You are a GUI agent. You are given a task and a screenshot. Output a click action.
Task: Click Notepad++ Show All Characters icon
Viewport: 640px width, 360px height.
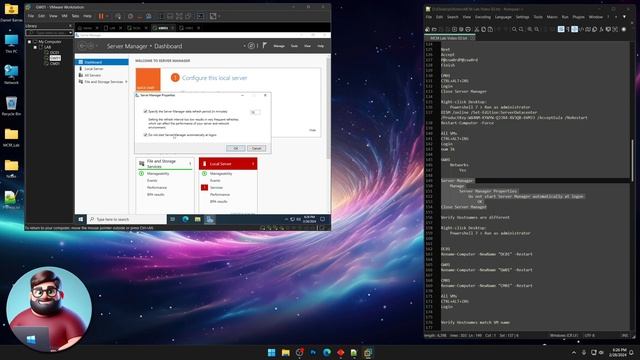click(x=568, y=29)
